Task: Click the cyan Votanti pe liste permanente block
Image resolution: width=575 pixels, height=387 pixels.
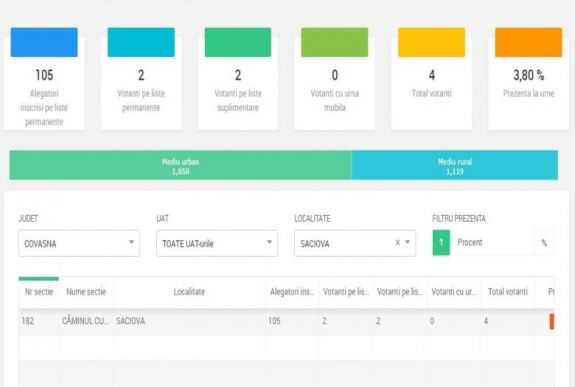Action: coord(141,42)
